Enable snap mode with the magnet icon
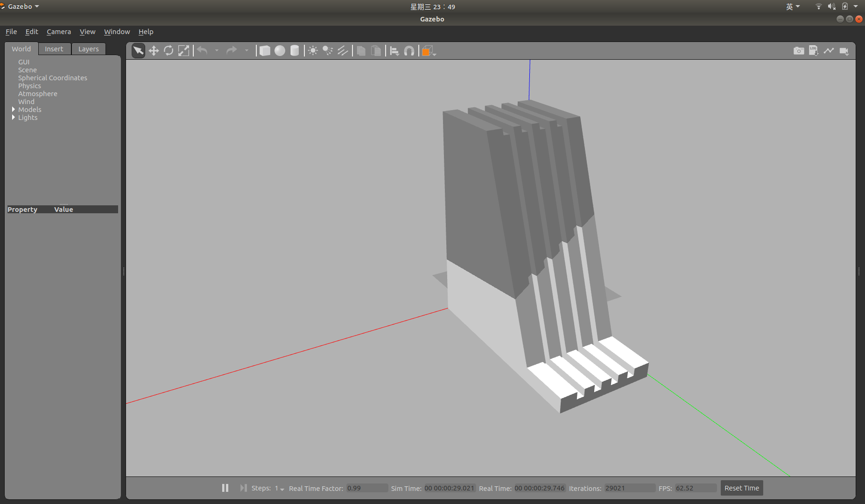Viewport: 865px width, 504px height. click(x=409, y=50)
